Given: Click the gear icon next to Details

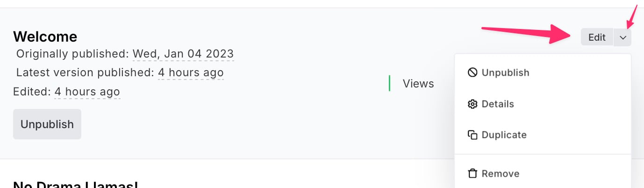Looking at the screenshot, I should pyautogui.click(x=472, y=104).
